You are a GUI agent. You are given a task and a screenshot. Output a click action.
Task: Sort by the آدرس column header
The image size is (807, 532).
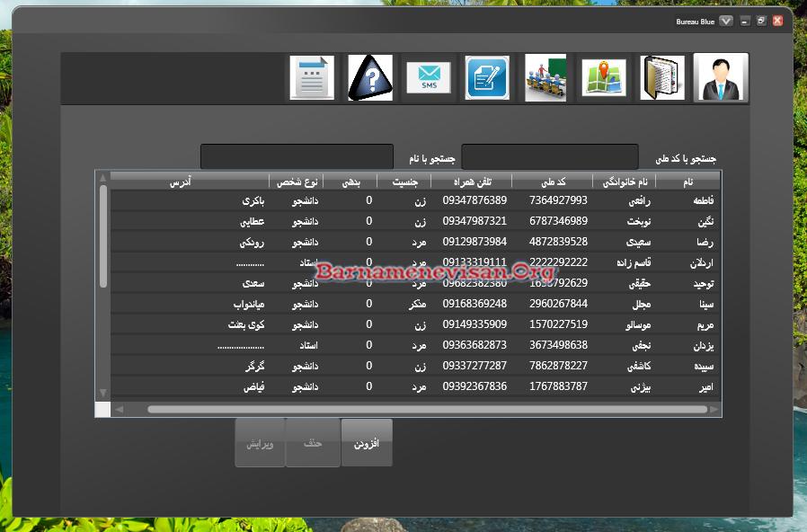pos(190,182)
